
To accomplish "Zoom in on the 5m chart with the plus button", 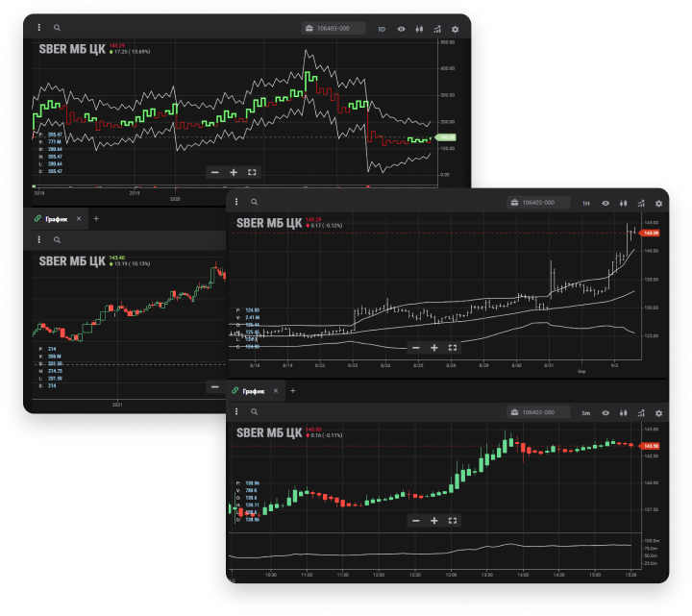I will click(434, 521).
